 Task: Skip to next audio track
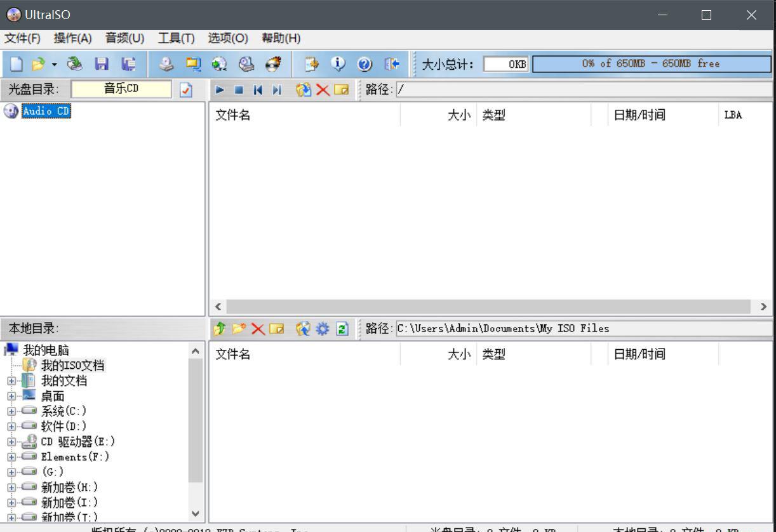(x=276, y=90)
